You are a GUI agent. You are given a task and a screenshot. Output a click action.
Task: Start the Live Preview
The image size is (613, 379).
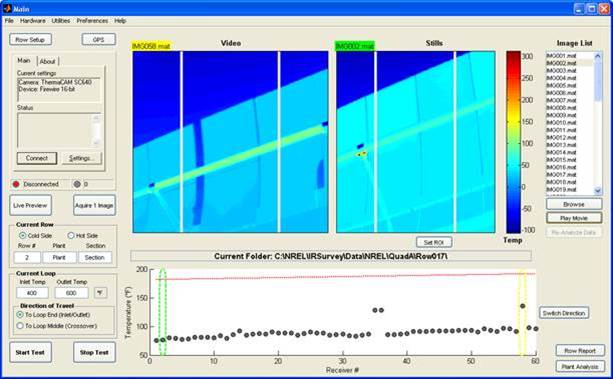30,205
